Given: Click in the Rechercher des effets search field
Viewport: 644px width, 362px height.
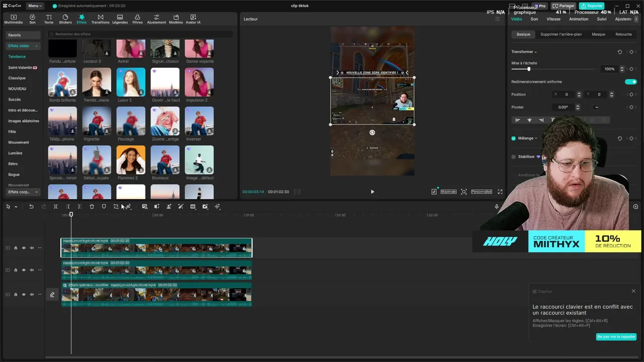Looking at the screenshot, I should click(140, 34).
